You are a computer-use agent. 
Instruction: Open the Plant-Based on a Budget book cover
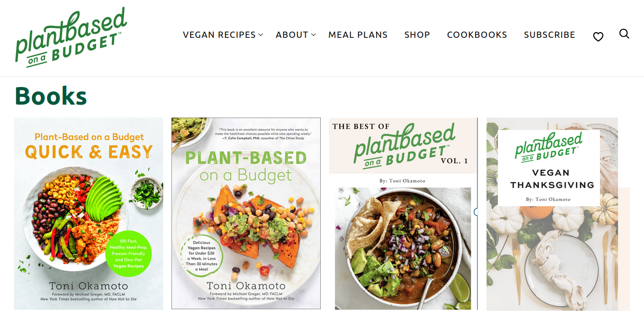(x=246, y=213)
